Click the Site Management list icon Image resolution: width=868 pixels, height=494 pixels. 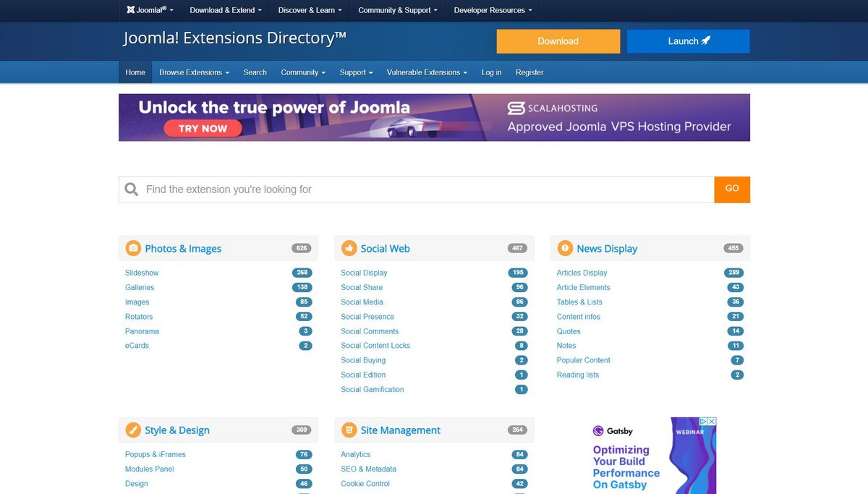pos(349,430)
